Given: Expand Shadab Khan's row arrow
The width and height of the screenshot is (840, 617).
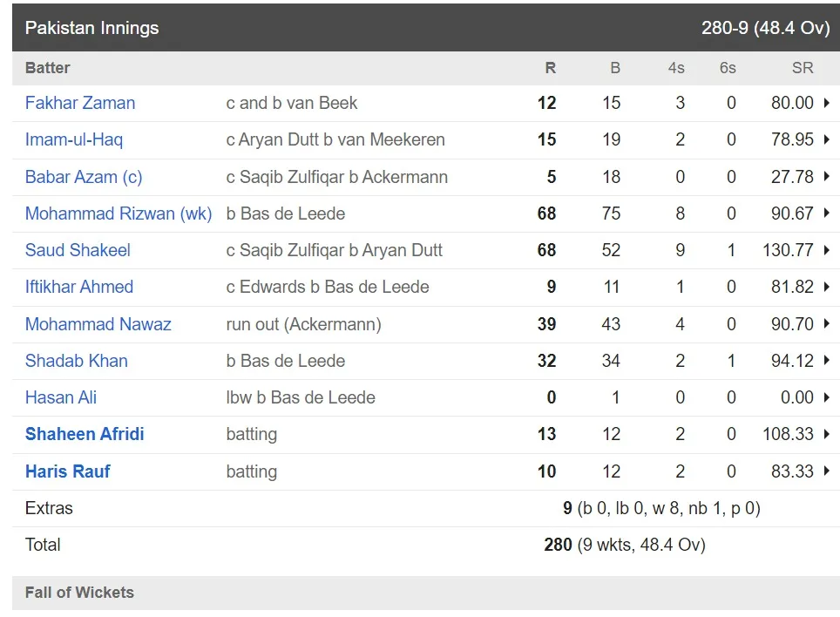Looking at the screenshot, I should [825, 361].
